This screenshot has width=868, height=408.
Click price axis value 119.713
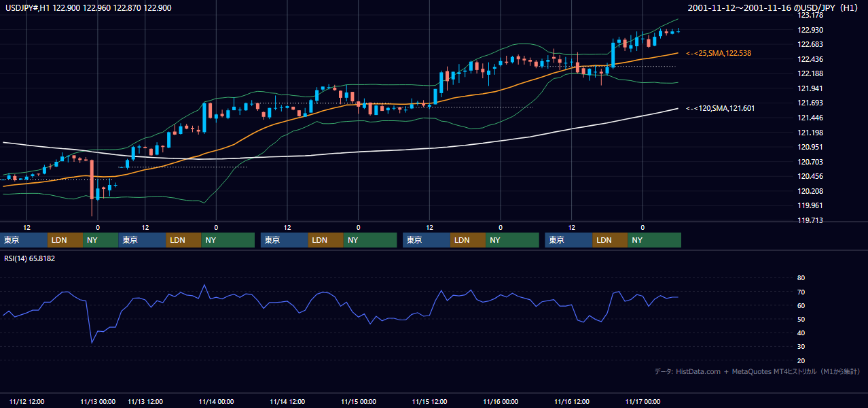(810, 220)
